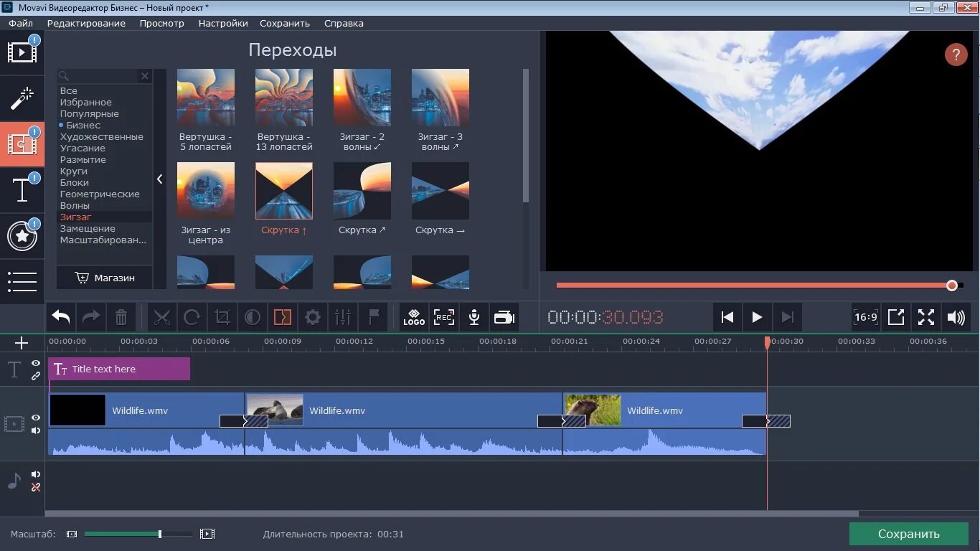Select the Скрутка ↑ transition thumbnail

pyautogui.click(x=284, y=191)
